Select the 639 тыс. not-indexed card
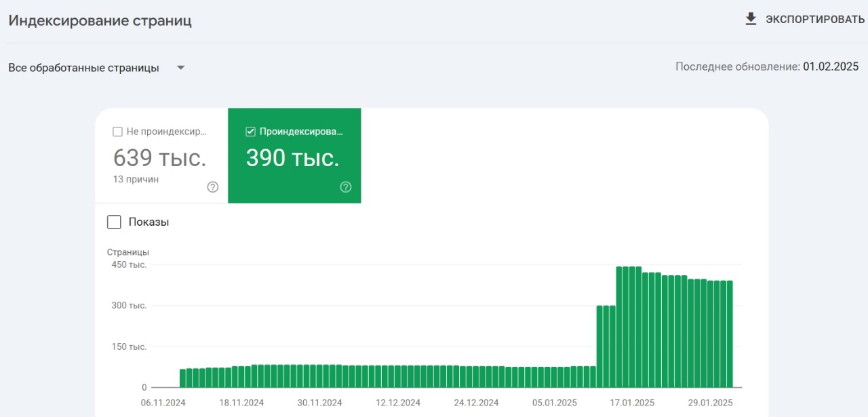The image size is (868, 417). coord(160,157)
